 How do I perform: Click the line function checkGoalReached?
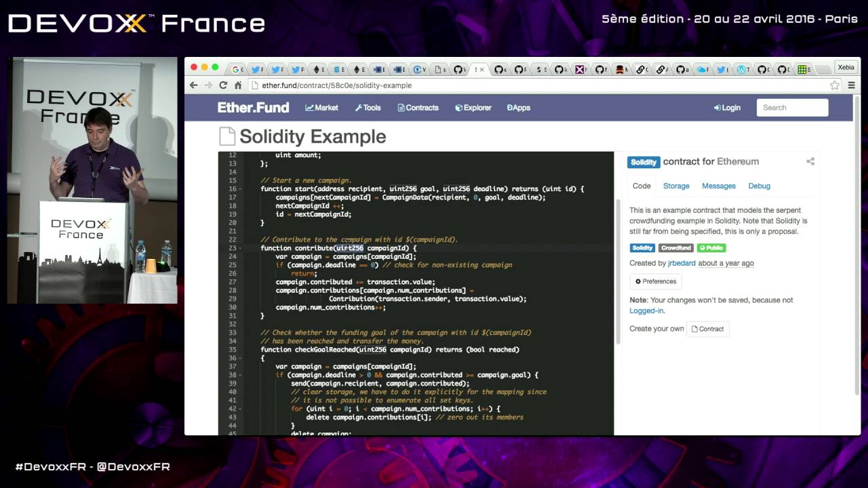pyautogui.click(x=390, y=350)
